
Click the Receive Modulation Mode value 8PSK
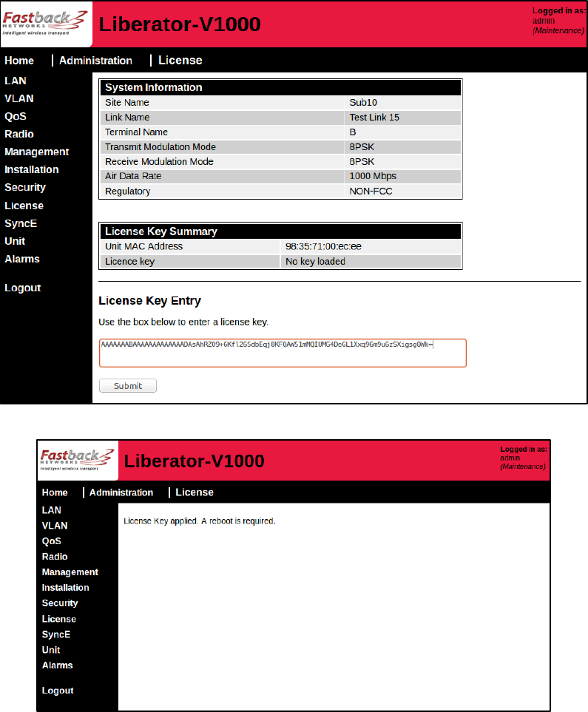[x=362, y=162]
